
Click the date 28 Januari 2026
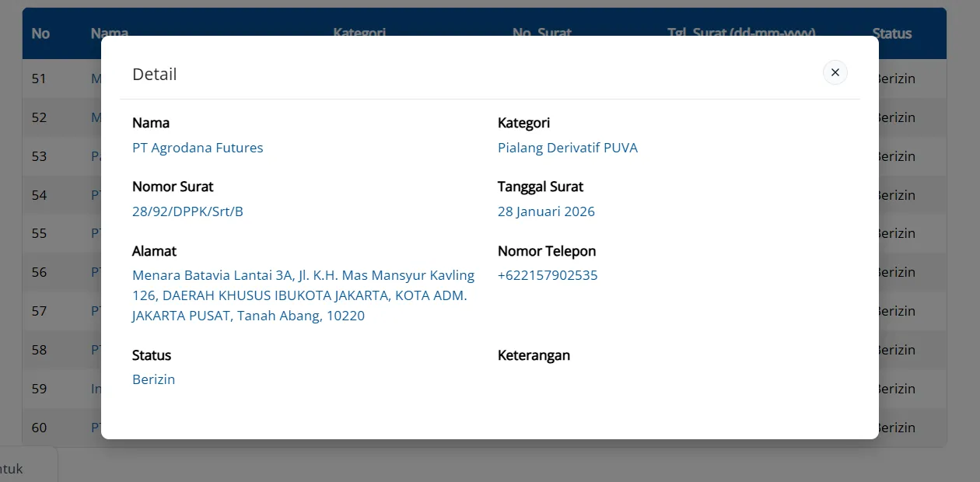click(546, 211)
